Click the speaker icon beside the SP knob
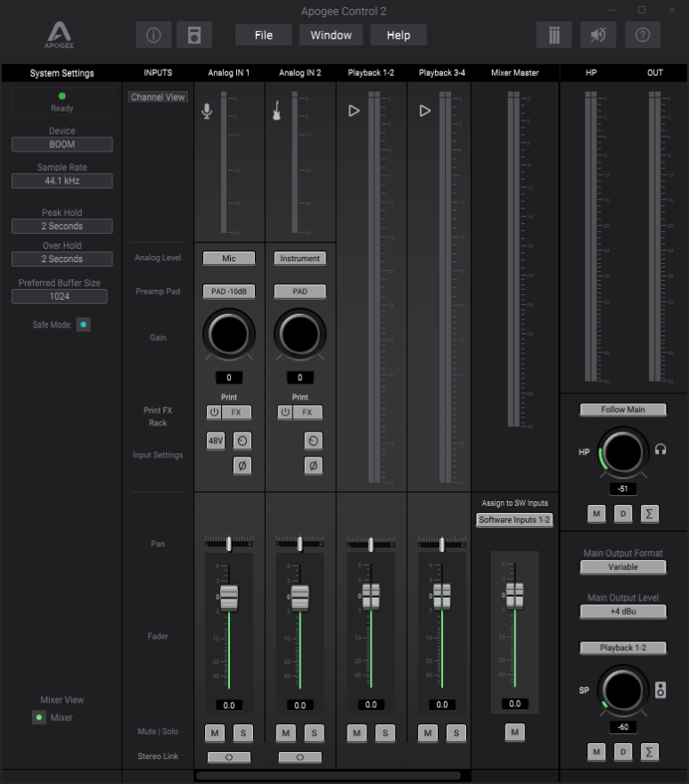The width and height of the screenshot is (689, 784). pos(660,690)
